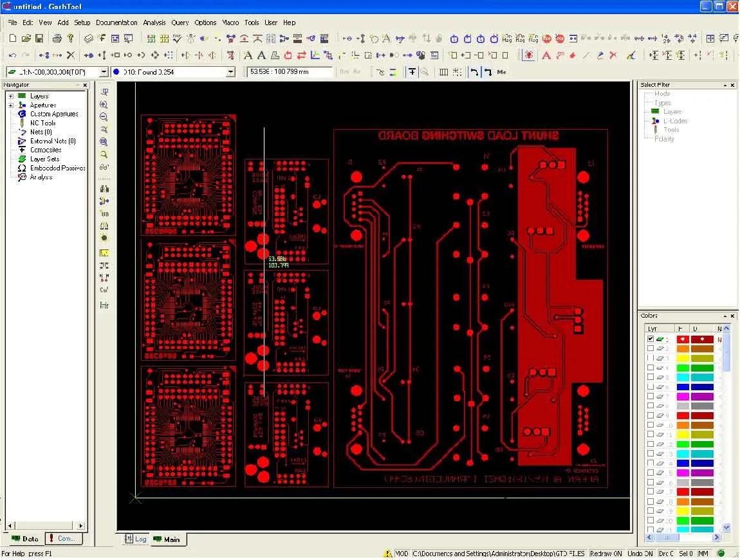Click the Redraw ON status button
Screen dimensions: 740x560
(605, 554)
